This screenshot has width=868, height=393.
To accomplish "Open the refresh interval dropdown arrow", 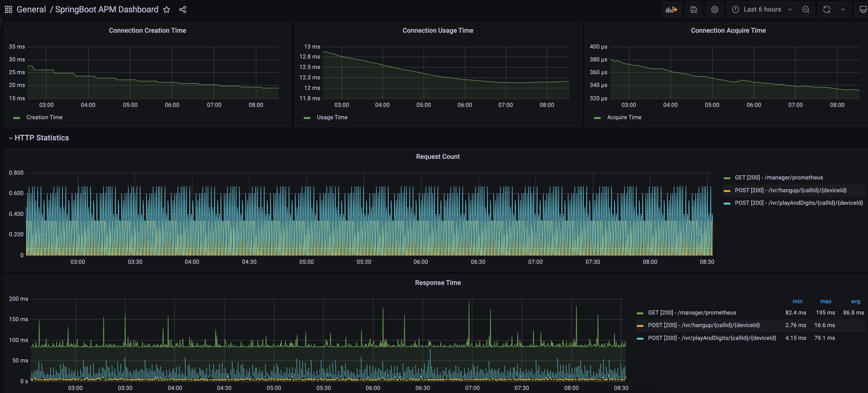I will 843,9.
